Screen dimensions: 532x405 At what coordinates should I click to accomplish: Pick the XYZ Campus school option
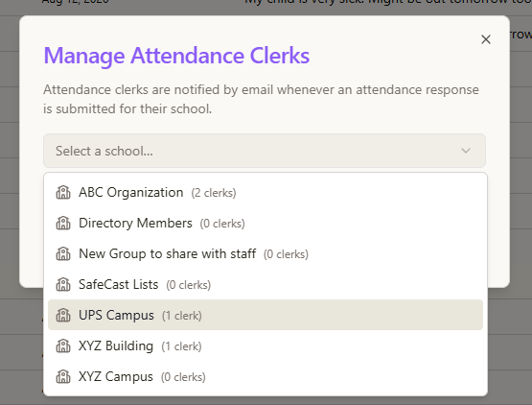pyautogui.click(x=266, y=376)
